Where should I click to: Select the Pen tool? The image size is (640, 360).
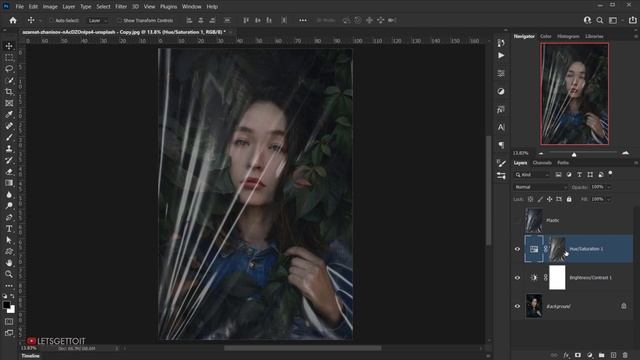(9, 217)
